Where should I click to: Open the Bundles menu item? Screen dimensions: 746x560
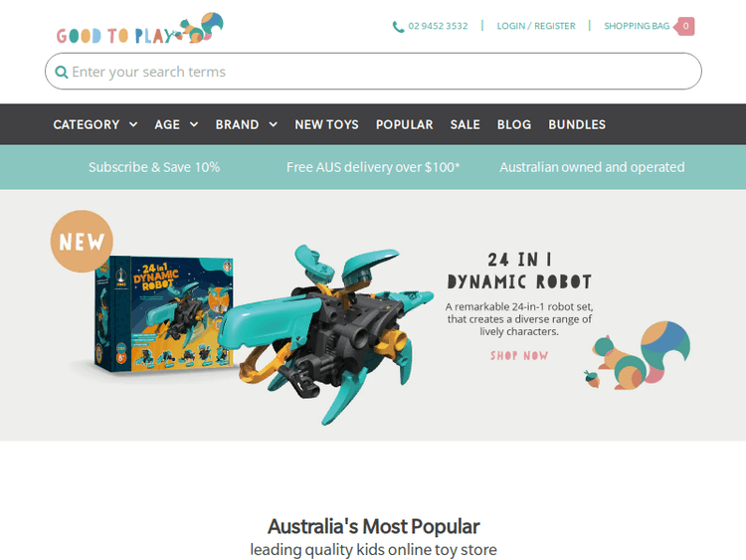(577, 124)
